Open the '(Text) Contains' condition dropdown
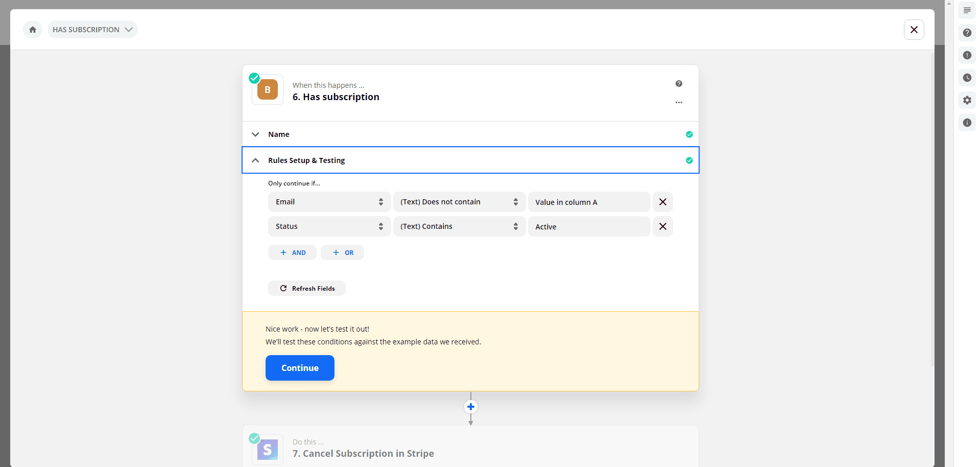 pos(459,226)
